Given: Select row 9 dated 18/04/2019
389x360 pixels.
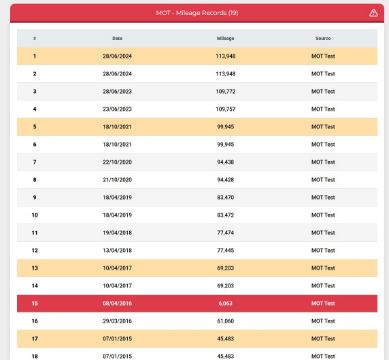Looking at the screenshot, I should (197, 197).
